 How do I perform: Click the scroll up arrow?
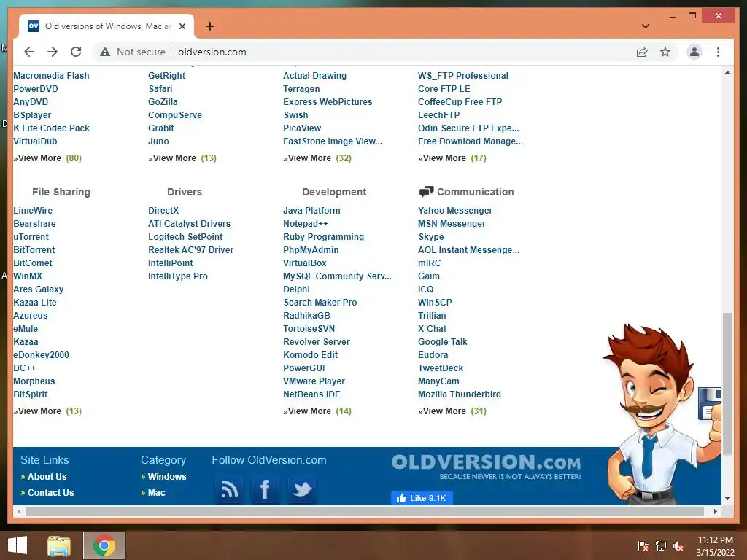727,72
